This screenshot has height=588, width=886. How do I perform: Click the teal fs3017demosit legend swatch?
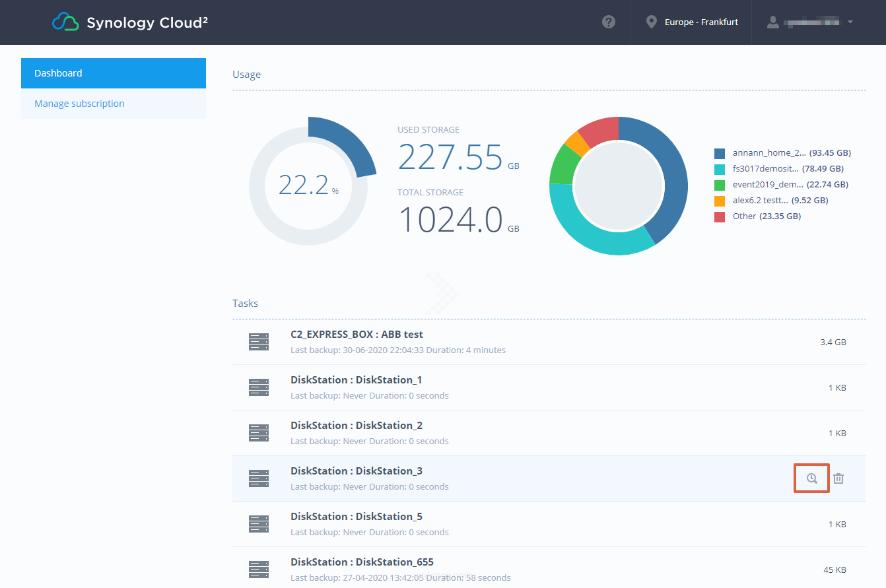click(720, 169)
